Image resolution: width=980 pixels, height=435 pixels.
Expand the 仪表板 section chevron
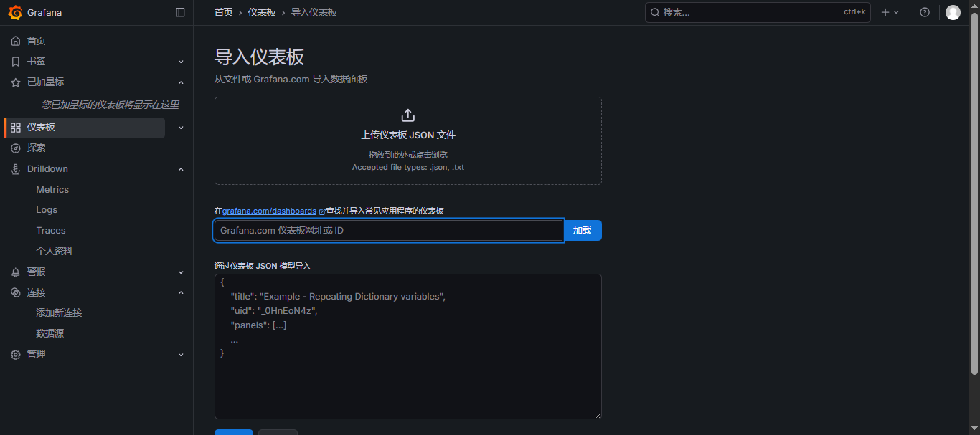coord(181,128)
